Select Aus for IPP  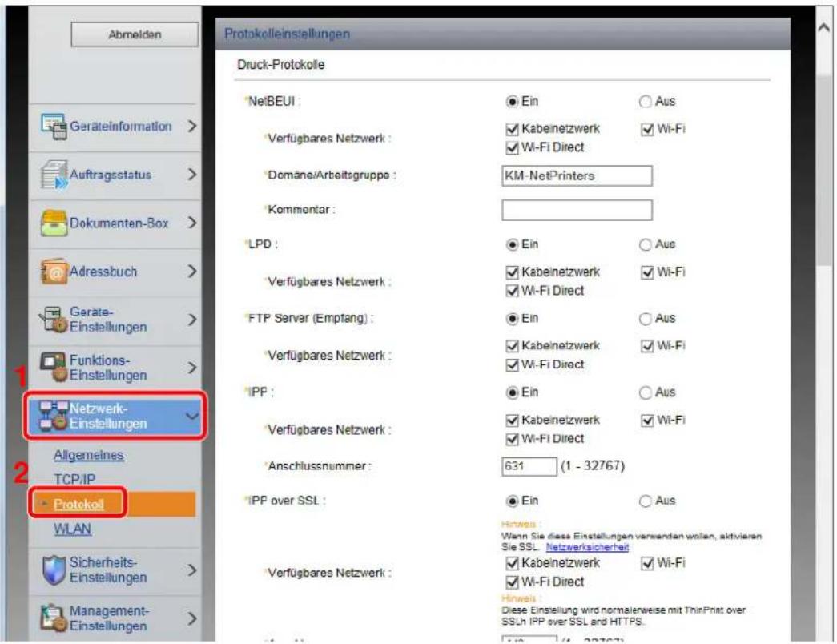646,393
